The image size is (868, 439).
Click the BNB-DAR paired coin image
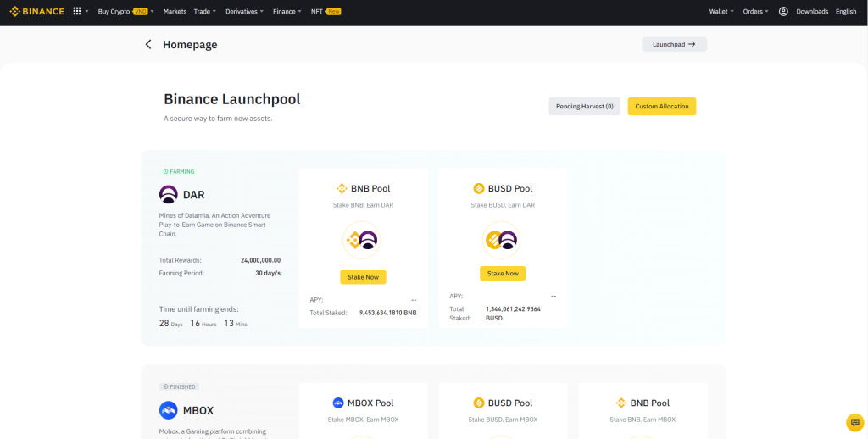pos(361,240)
